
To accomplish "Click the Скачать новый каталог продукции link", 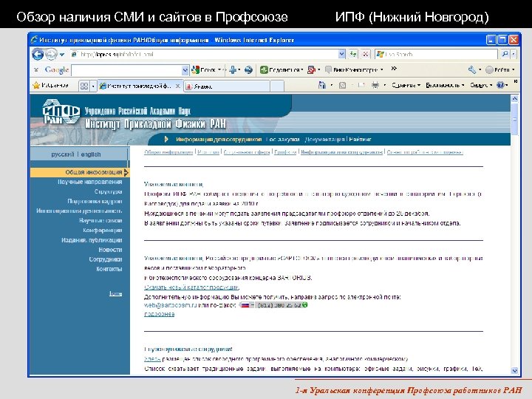I will coord(191,287).
